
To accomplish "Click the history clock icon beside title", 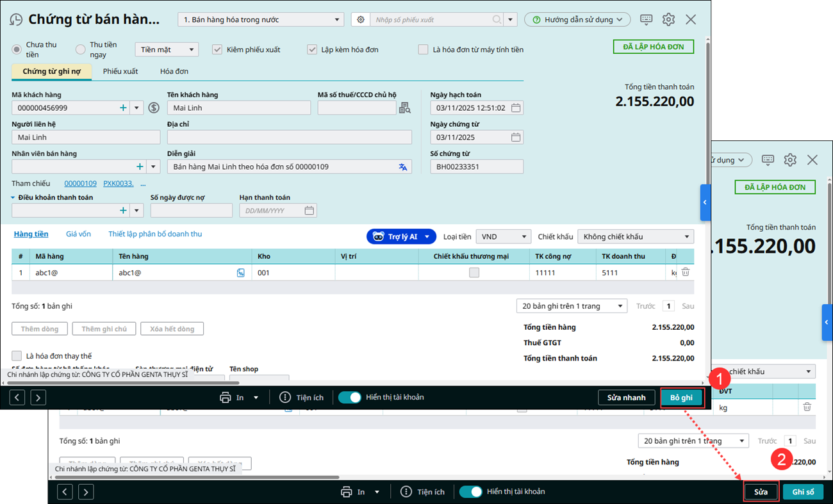I will [16, 20].
